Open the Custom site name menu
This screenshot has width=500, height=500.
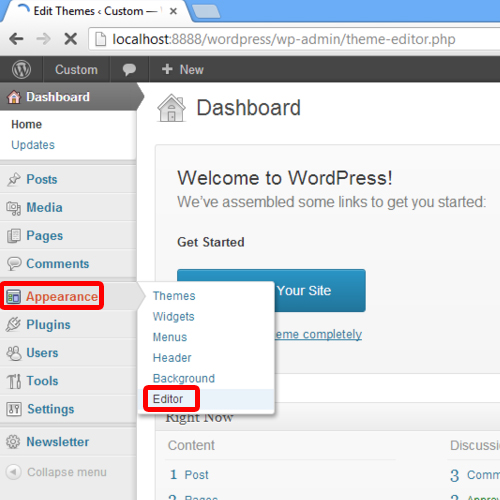tap(76, 70)
